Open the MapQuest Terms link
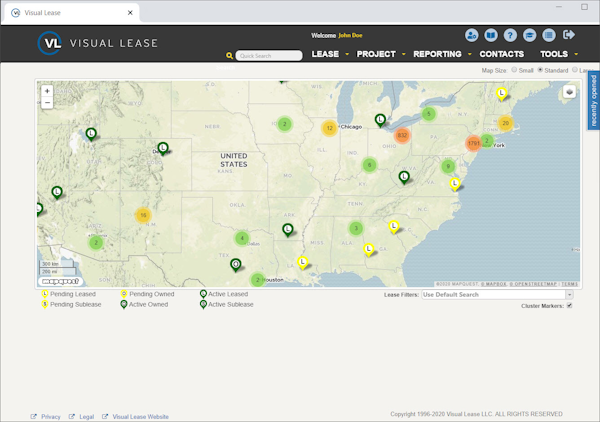The image size is (600, 422). coord(570,284)
